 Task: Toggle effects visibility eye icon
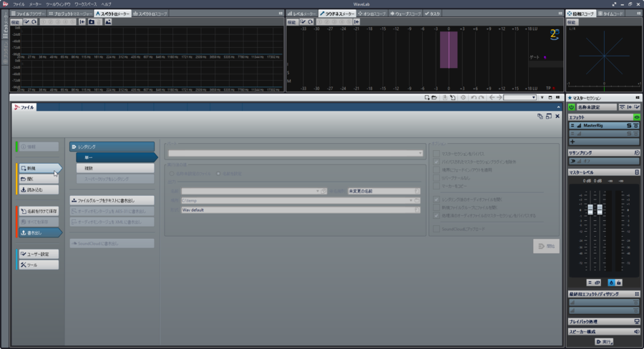click(x=637, y=117)
